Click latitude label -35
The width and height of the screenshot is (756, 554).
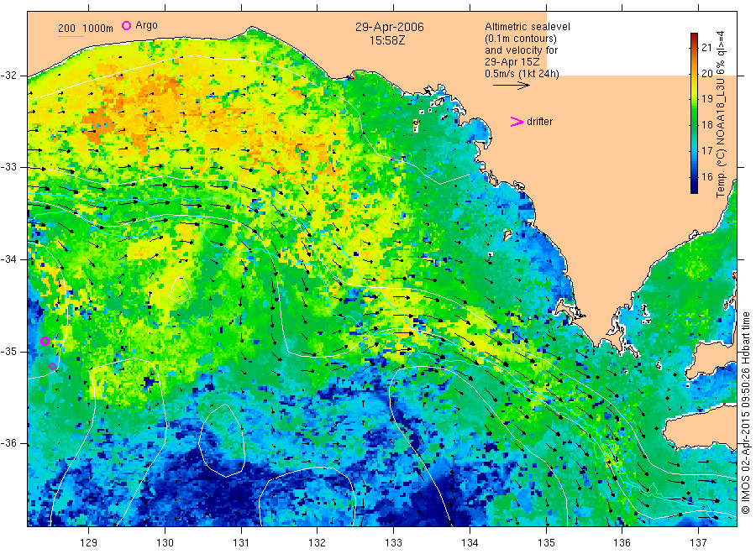9,352
